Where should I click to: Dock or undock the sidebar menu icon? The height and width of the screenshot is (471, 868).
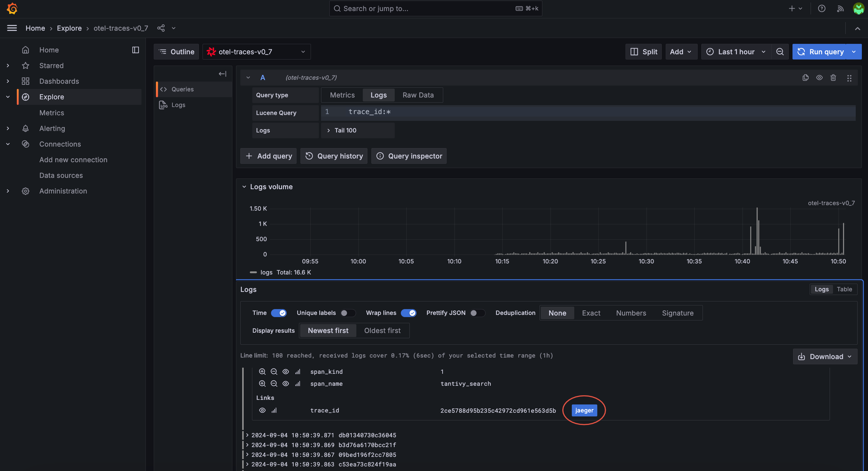coord(135,50)
